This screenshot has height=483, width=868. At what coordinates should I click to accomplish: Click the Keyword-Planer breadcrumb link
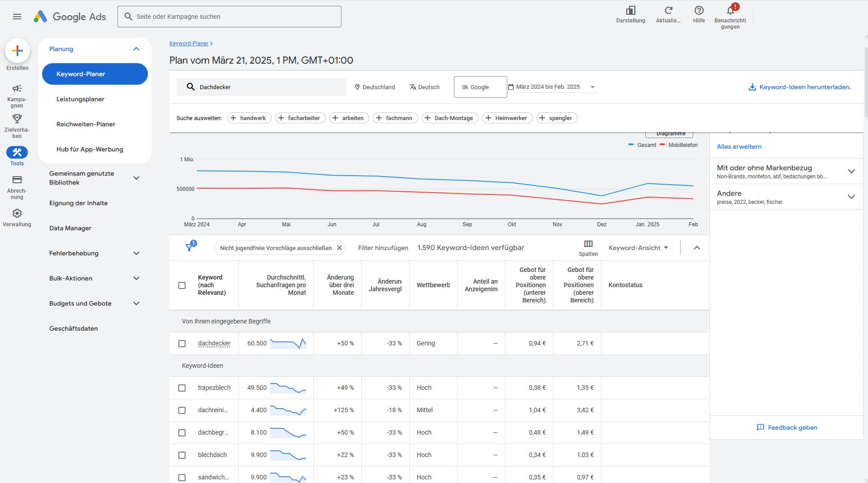tap(189, 43)
